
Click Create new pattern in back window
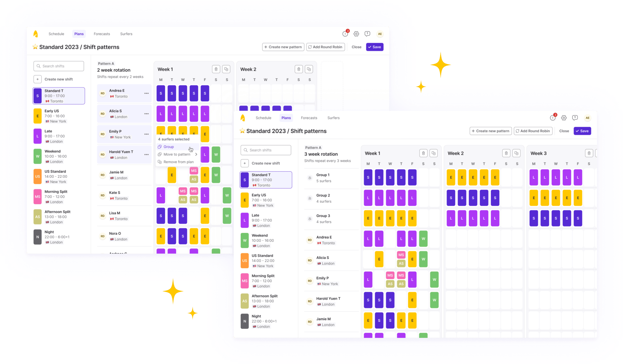[x=283, y=47]
